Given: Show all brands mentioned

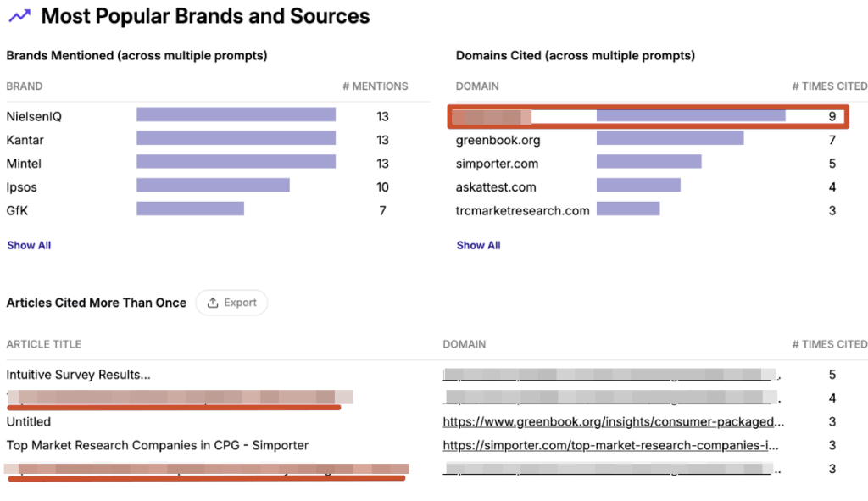Looking at the screenshot, I should point(29,245).
